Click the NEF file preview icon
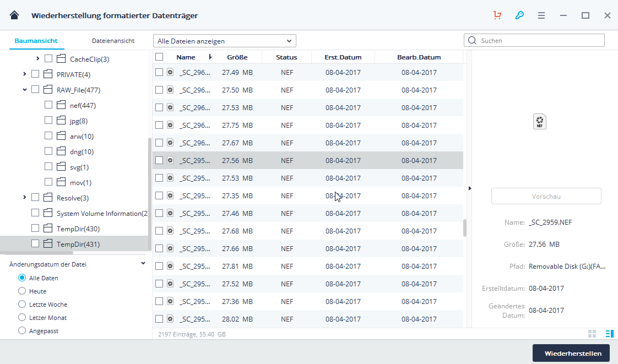This screenshot has height=364, width=618. point(540,122)
